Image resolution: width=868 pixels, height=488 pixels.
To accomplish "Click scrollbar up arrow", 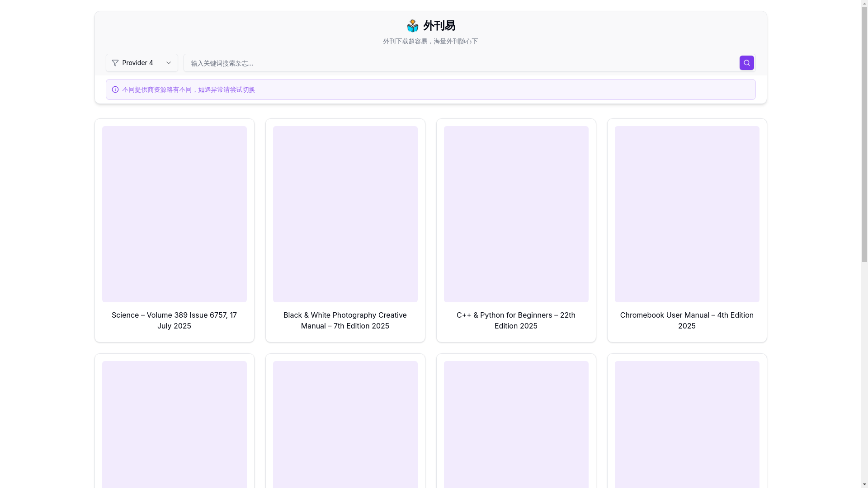I will click(x=864, y=3).
